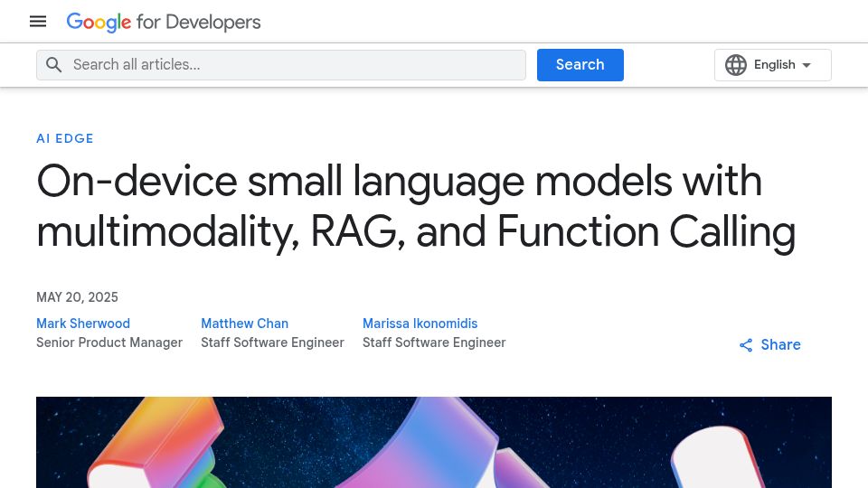Open the hamburger navigation menu
Viewport: 868px width, 488px height.
(x=38, y=22)
